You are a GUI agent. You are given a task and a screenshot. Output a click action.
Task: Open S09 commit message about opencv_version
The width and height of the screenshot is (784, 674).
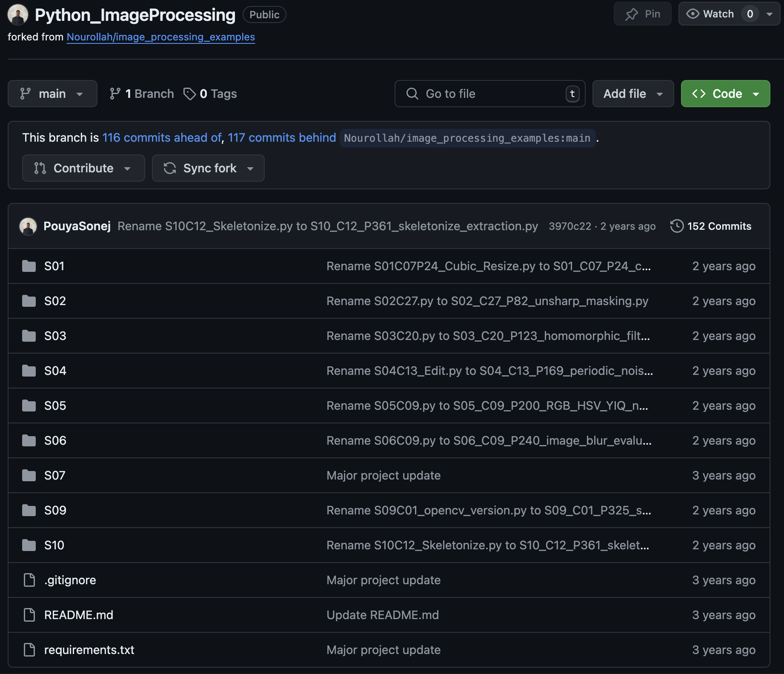(x=489, y=510)
